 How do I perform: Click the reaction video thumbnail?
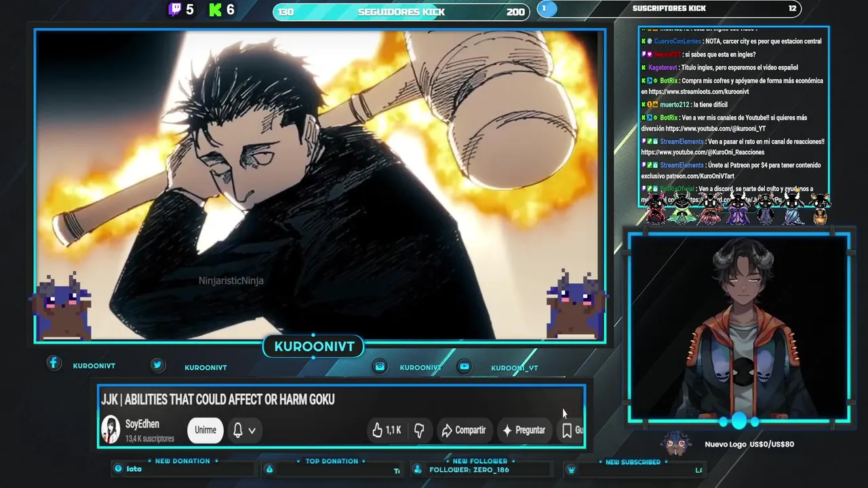click(320, 186)
